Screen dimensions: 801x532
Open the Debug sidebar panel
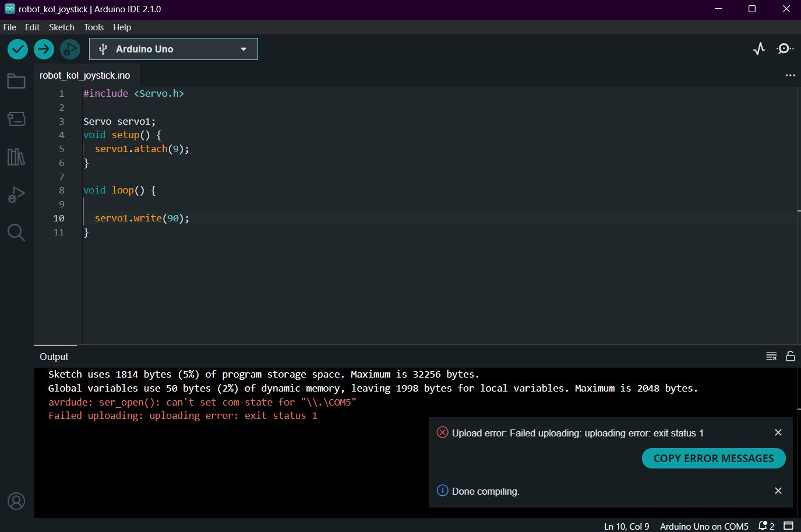pyautogui.click(x=16, y=195)
